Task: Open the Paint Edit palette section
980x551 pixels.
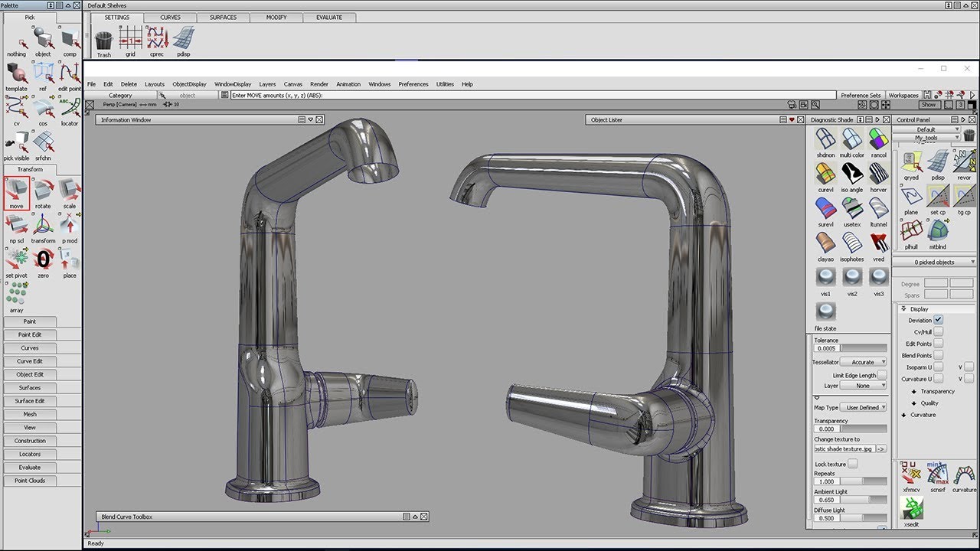Action: (x=30, y=334)
